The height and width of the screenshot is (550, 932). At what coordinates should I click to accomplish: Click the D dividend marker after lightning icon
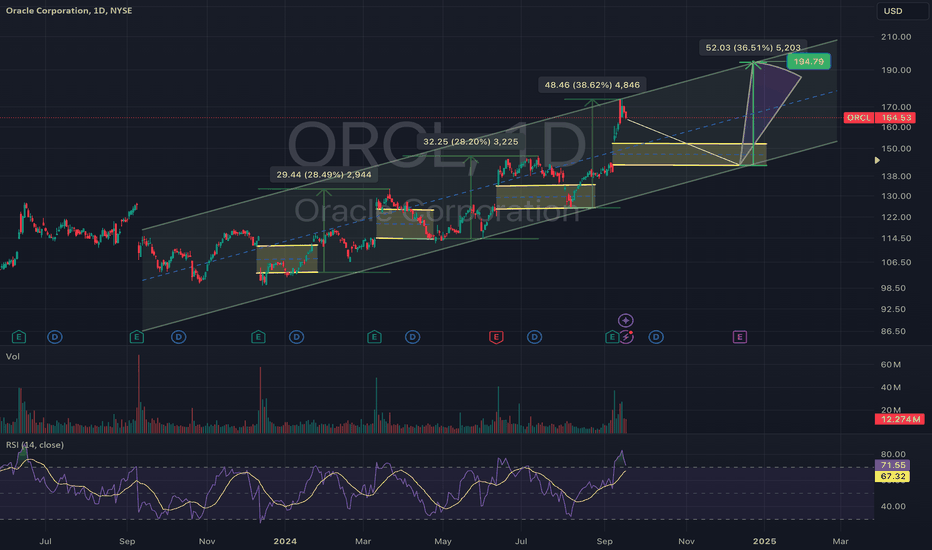click(x=656, y=337)
